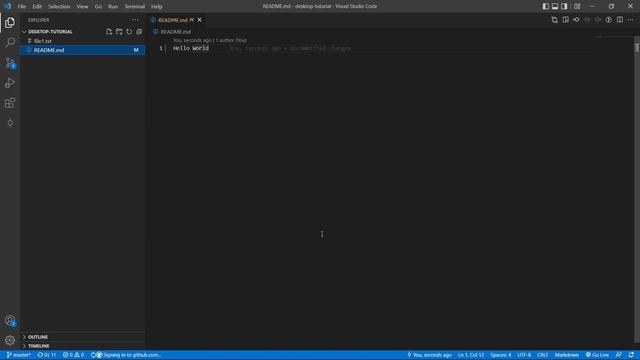Click the toggle file blame icon
640x360 pixels.
click(609, 20)
